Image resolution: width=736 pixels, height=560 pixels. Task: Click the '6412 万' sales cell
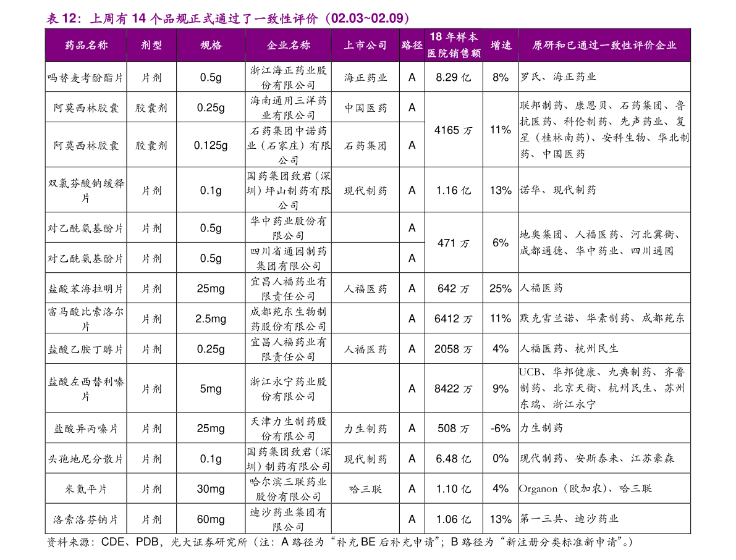coord(454,319)
